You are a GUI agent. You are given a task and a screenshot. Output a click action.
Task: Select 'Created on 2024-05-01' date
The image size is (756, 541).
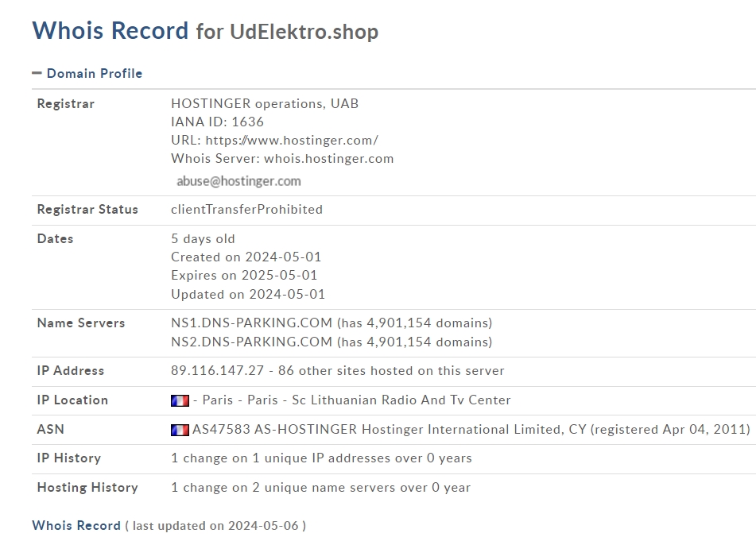[246, 257]
